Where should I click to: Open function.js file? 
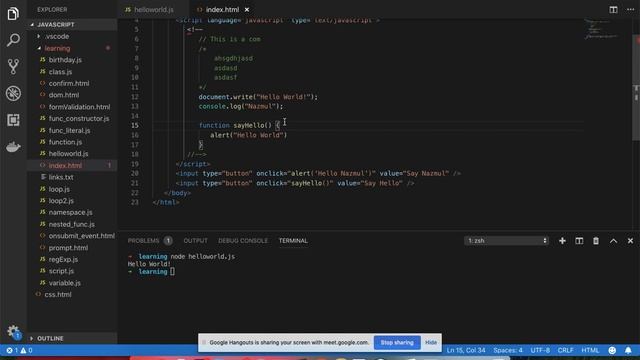pyautogui.click(x=72, y=142)
